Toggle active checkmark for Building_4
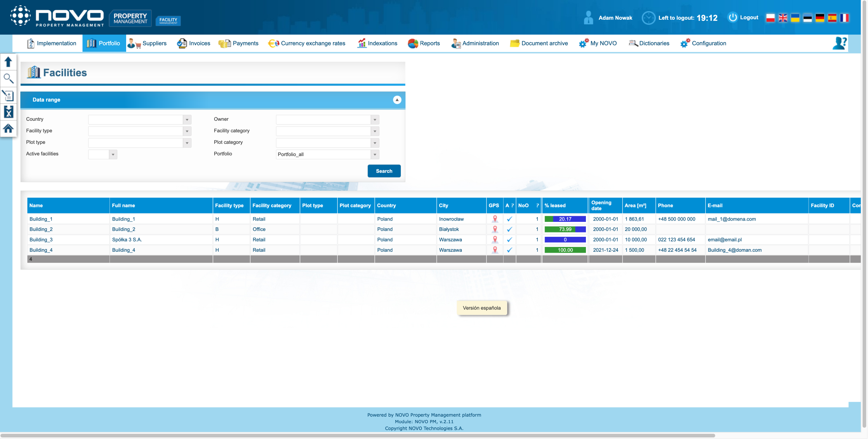 pos(509,250)
